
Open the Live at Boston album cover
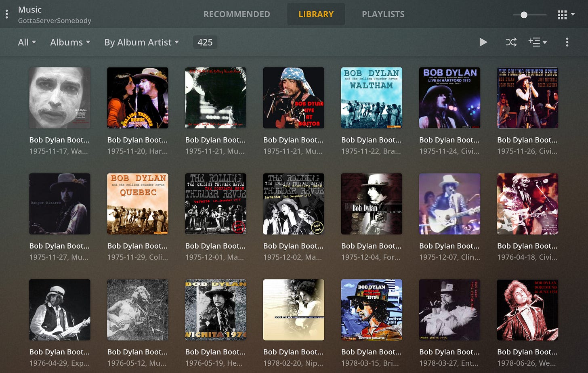click(x=294, y=98)
